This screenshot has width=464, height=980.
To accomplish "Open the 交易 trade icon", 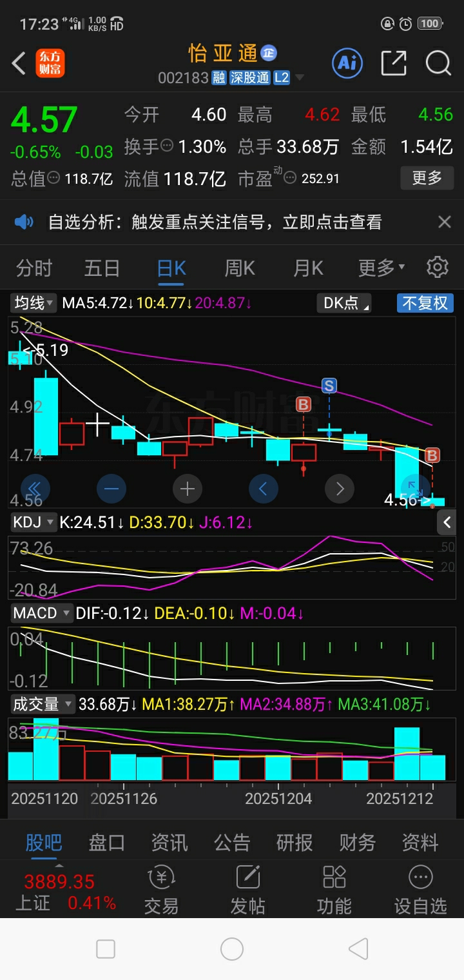I will 161,890.
